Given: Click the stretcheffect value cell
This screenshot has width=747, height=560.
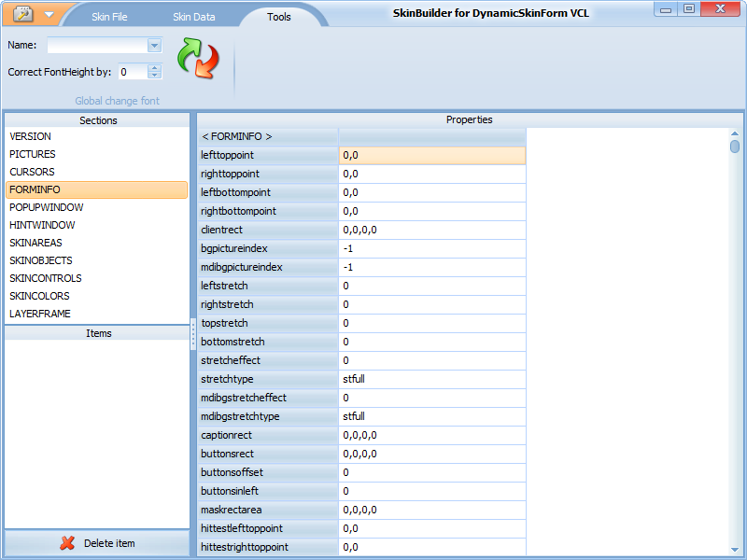Looking at the screenshot, I should pos(432,360).
